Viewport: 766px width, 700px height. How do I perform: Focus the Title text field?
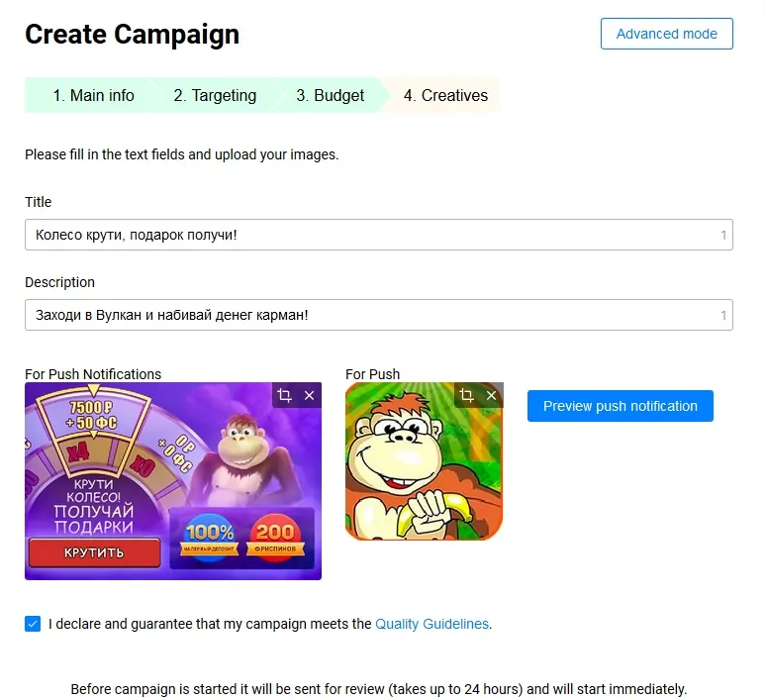366,235
